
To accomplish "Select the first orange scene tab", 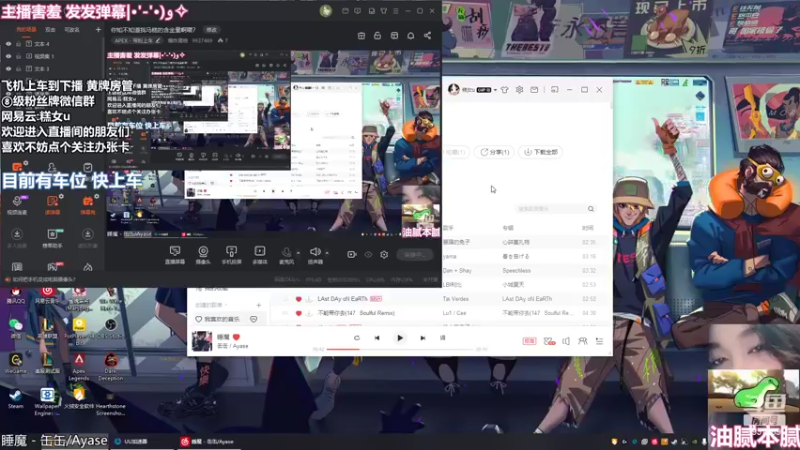I will tap(26, 30).
